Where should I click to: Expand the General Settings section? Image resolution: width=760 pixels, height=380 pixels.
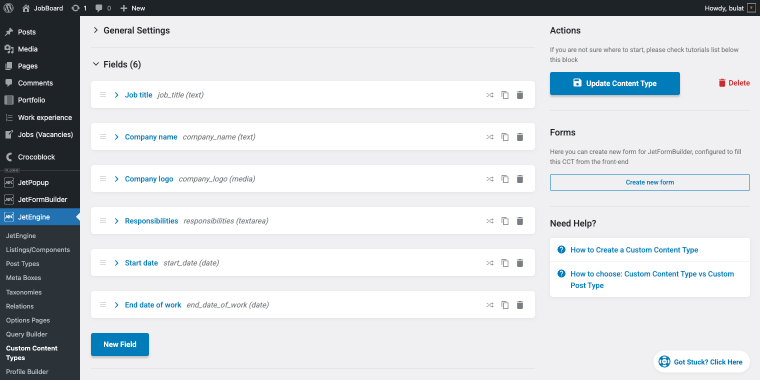pos(131,31)
